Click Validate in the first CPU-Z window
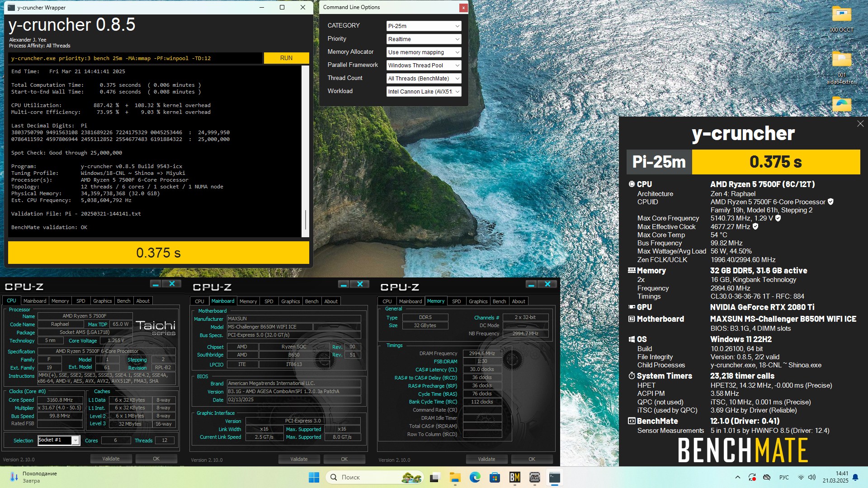The image size is (868, 488). [111, 459]
